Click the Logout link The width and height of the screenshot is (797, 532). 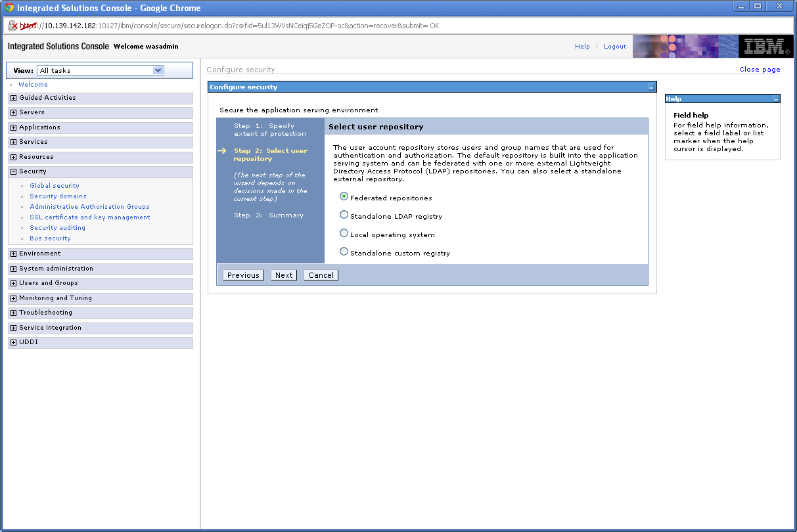pos(615,47)
